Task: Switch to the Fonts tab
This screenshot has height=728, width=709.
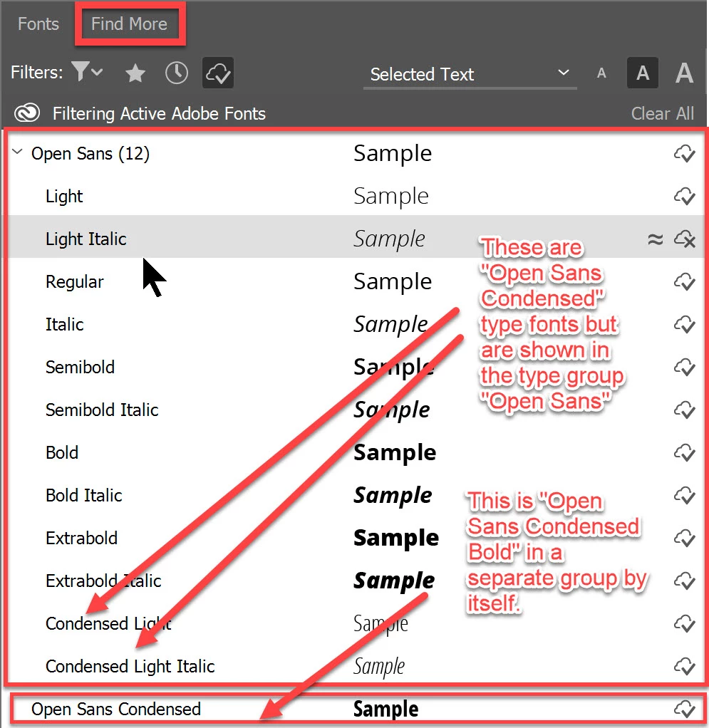Action: (38, 24)
